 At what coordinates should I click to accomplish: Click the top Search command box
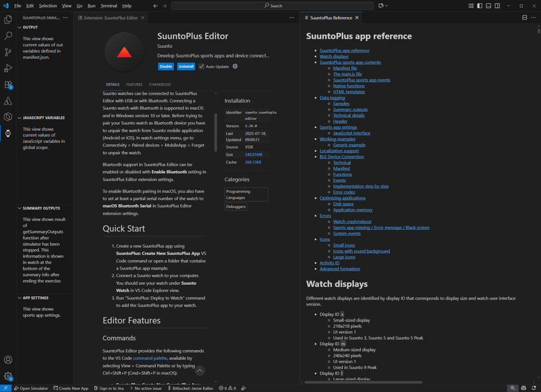272,6
